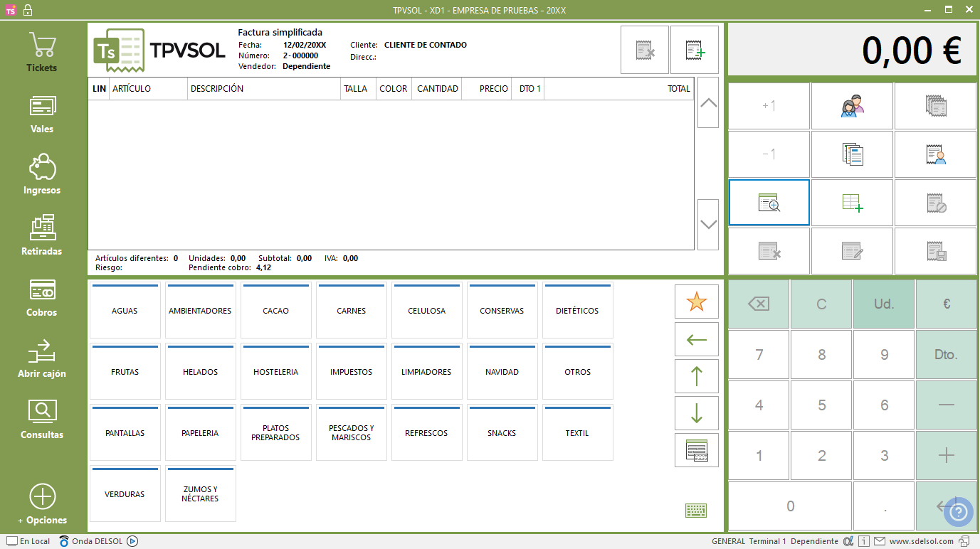The height and width of the screenshot is (549, 980).
Task: Click the +1 quantity button
Action: click(x=769, y=106)
